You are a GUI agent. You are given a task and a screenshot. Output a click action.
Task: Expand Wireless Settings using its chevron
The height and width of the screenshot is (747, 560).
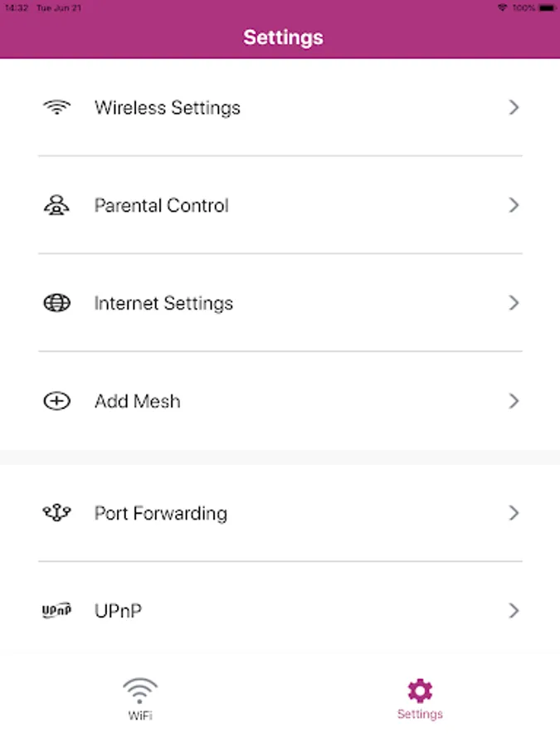pos(514,107)
